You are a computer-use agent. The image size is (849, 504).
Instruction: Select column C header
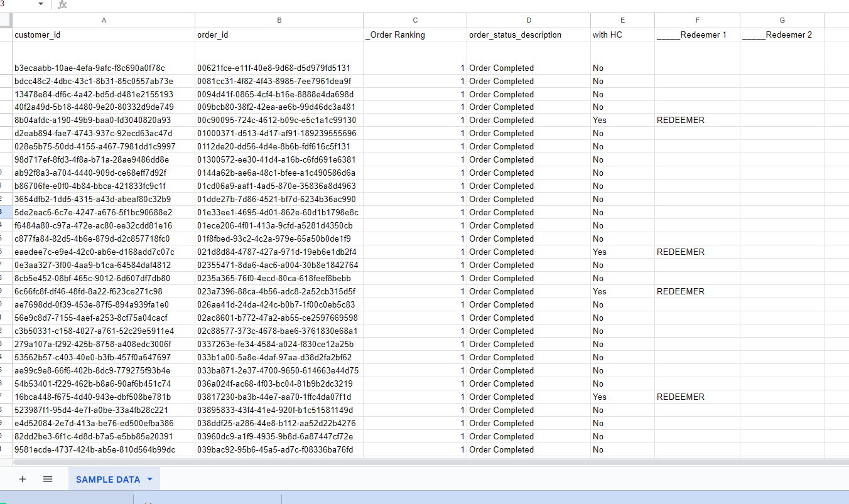tap(415, 20)
